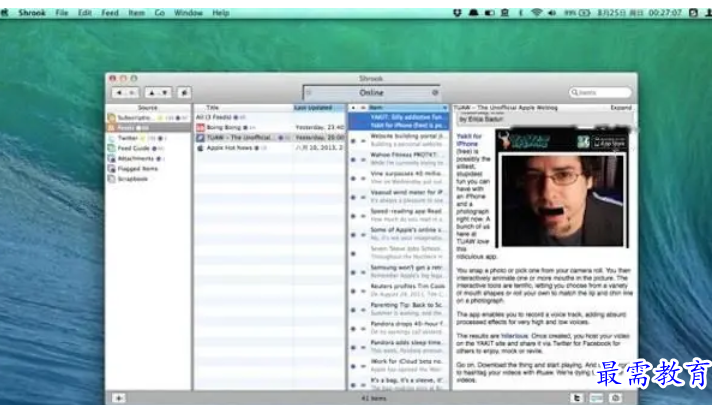Image resolution: width=718 pixels, height=405 pixels.
Task: Go forward with the right arrow toolbar button
Action: click(132, 93)
